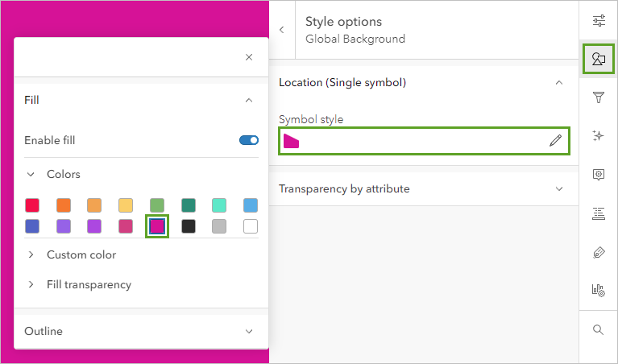The height and width of the screenshot is (364, 618).
Task: Expand the Outline section
Action: 249,331
